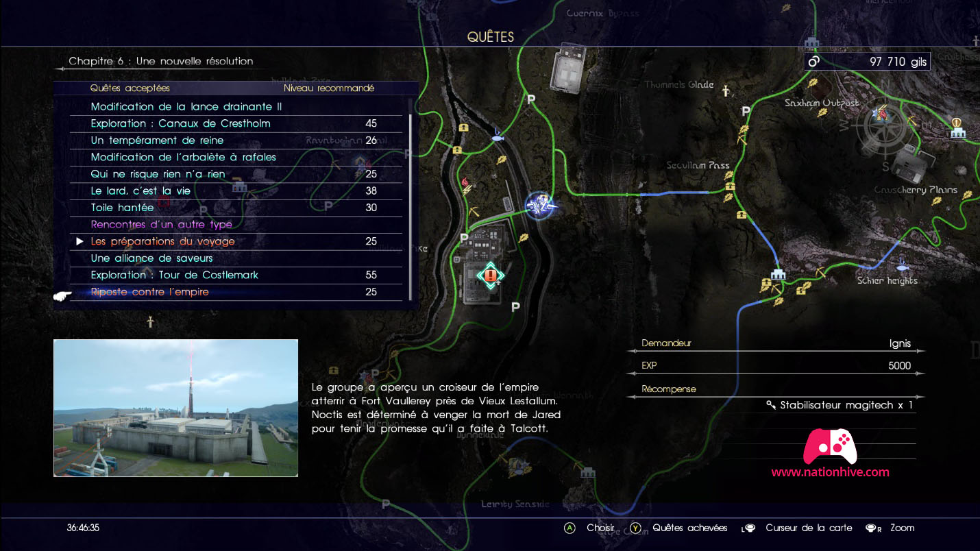This screenshot has width=980, height=551.
Task: Click the Fort Vaullerey quest preview image
Action: click(175, 408)
